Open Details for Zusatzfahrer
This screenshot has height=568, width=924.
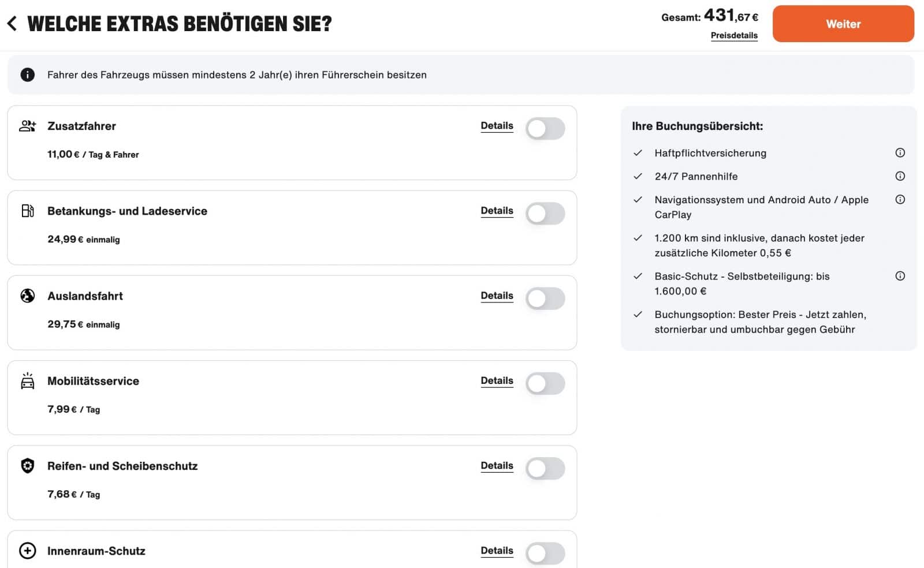[497, 126]
